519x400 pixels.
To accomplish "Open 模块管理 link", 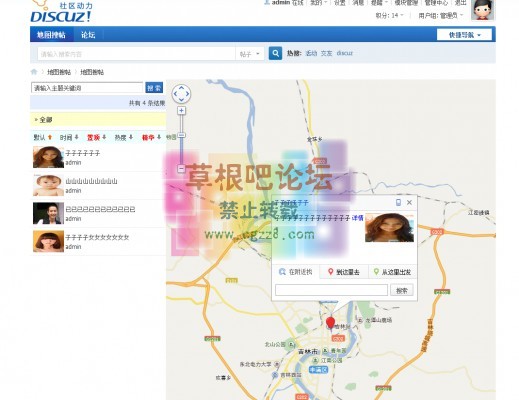I will click(x=406, y=3).
